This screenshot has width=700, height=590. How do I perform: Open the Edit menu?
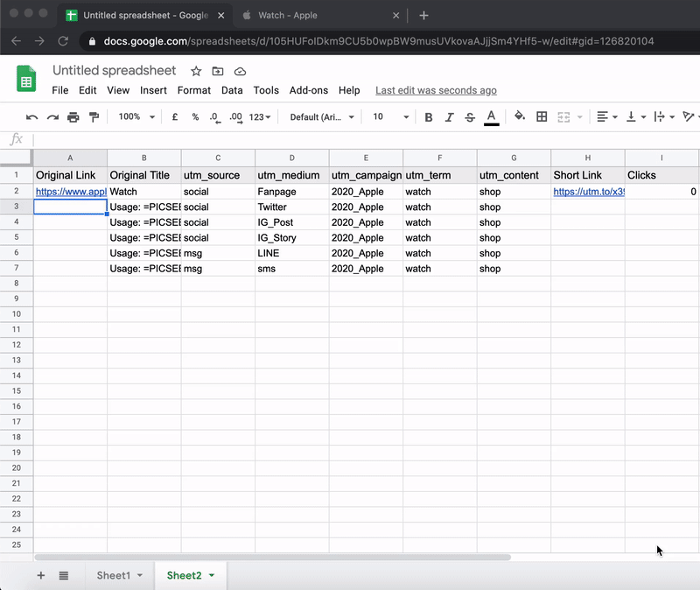pyautogui.click(x=87, y=90)
